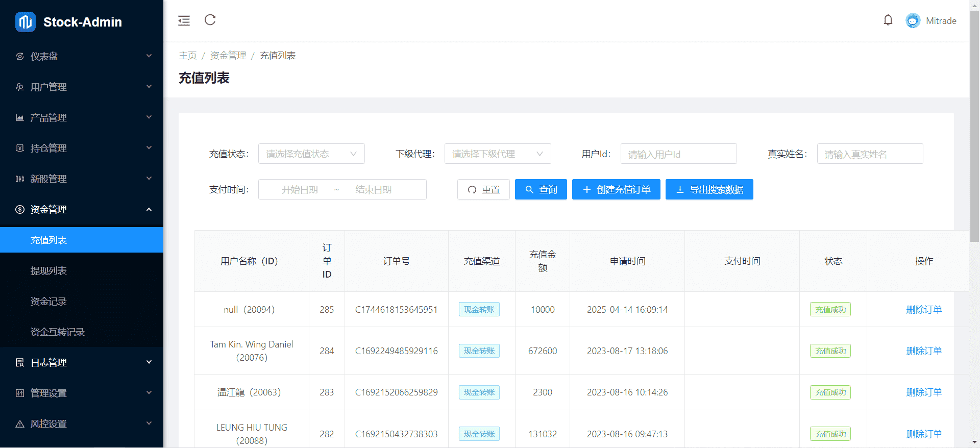Open notifications via the bell icon
This screenshot has width=980, height=448.
[x=888, y=20]
